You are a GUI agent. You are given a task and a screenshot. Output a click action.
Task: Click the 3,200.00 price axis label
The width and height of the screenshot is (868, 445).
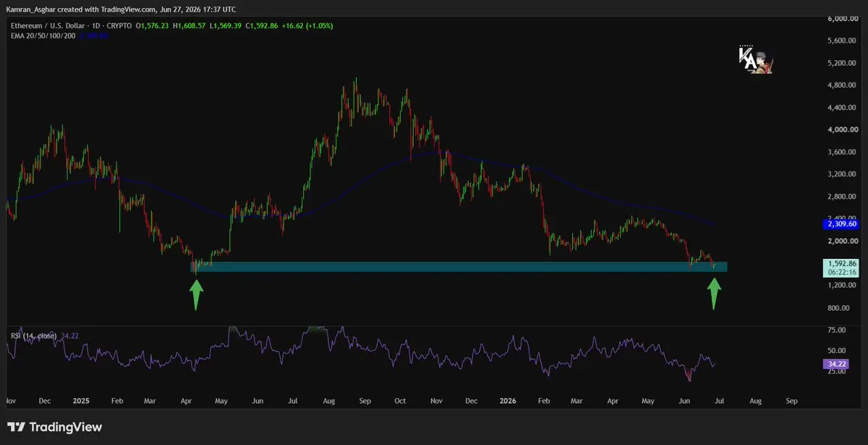coord(843,174)
